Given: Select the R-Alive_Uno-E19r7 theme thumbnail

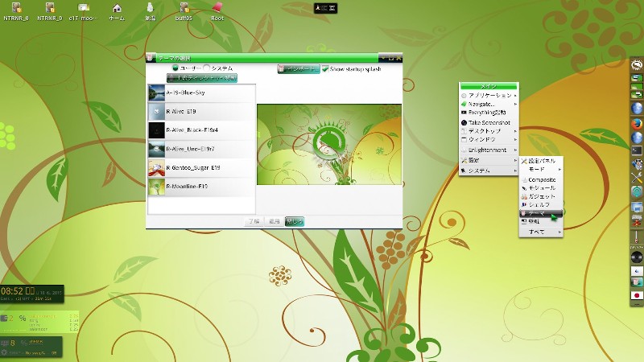Looking at the screenshot, I should pyautogui.click(x=156, y=149).
